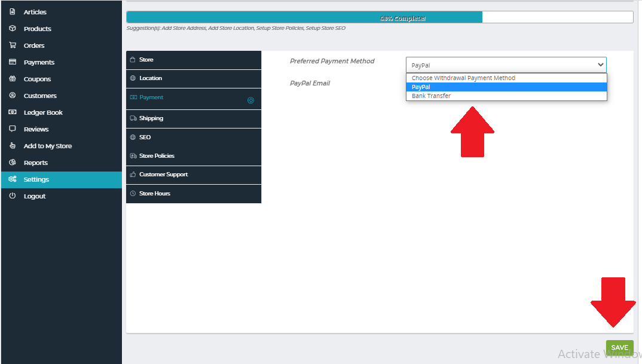Viewport: 642px width, 364px height.
Task: Open Add to My Store menu item
Action: tap(48, 146)
